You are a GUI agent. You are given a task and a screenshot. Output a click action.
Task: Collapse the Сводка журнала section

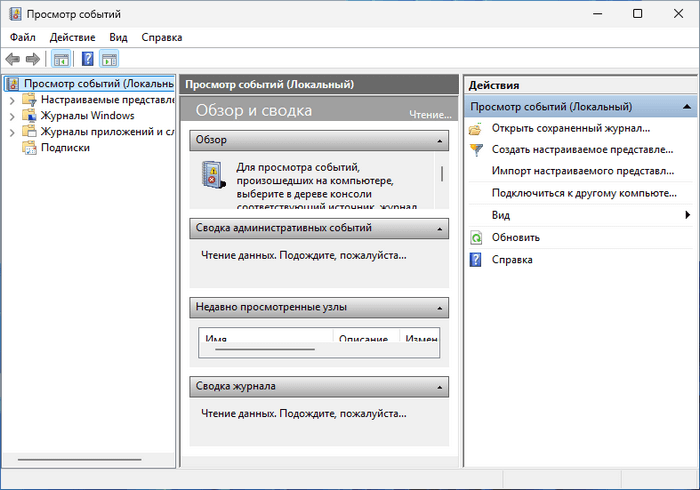point(439,386)
